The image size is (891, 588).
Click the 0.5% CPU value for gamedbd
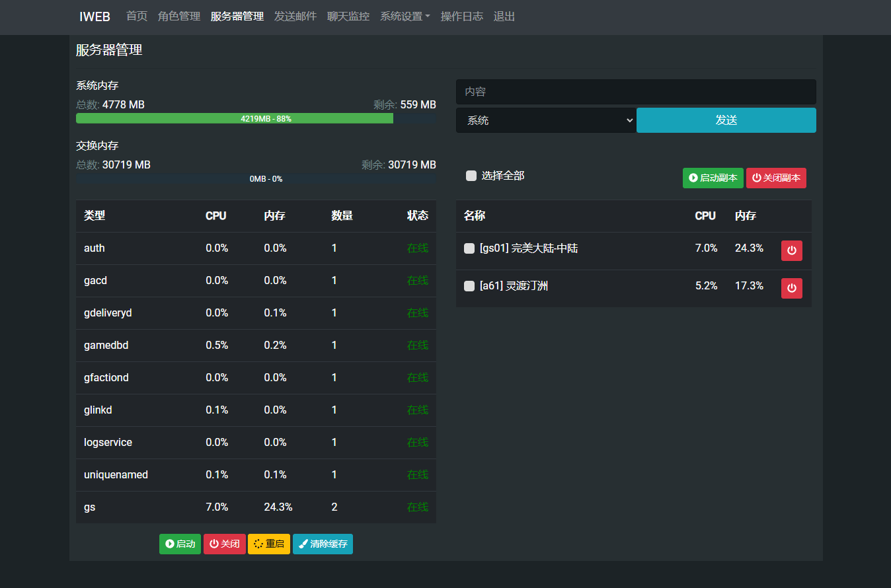(217, 346)
